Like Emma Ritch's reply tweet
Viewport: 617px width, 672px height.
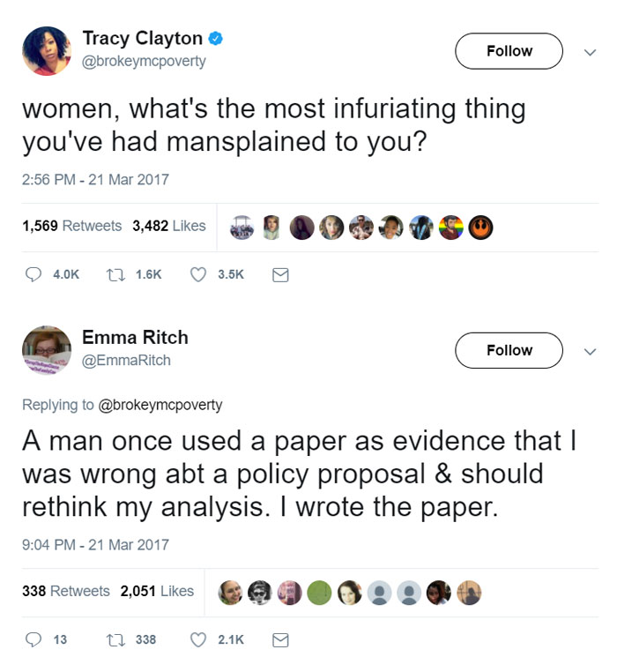pos(199,639)
